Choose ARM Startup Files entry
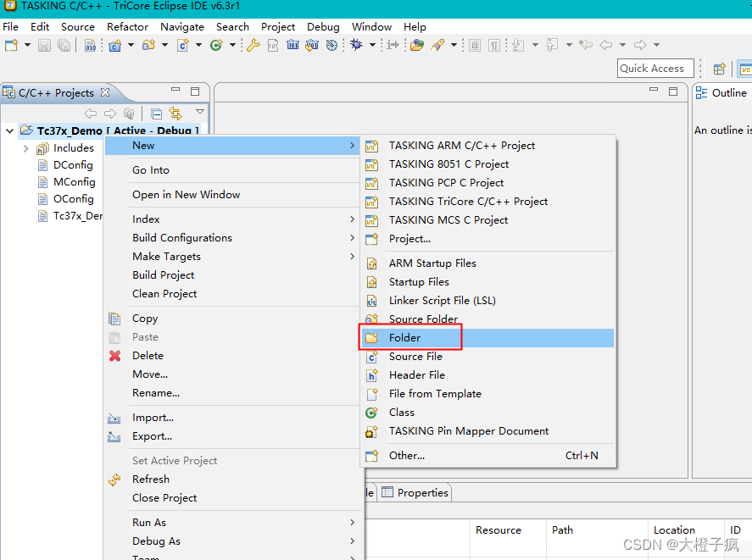Screen dimensions: 752x560 click(x=487, y=263)
